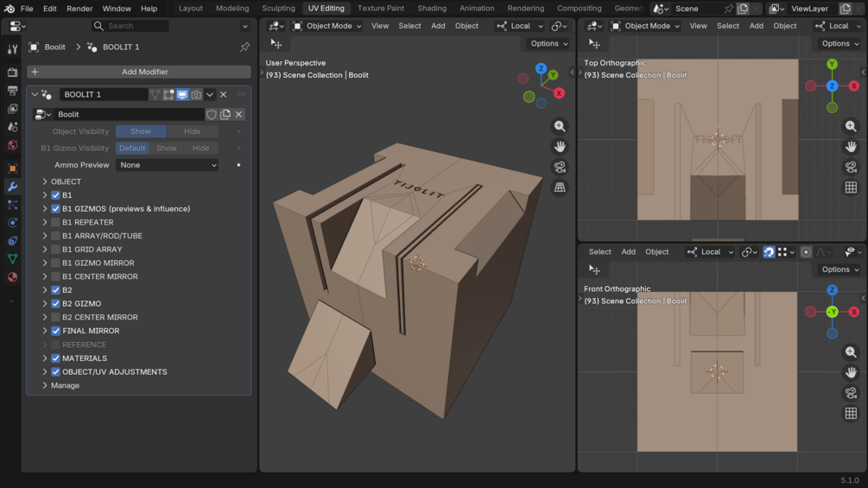
Task: Open the Object Constraints properties tab
Action: click(x=12, y=241)
